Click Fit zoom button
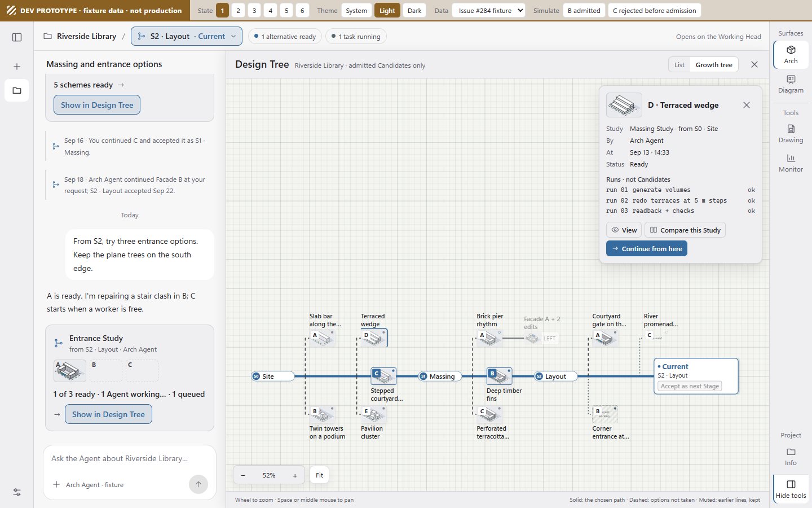812x508 pixels. 319,475
